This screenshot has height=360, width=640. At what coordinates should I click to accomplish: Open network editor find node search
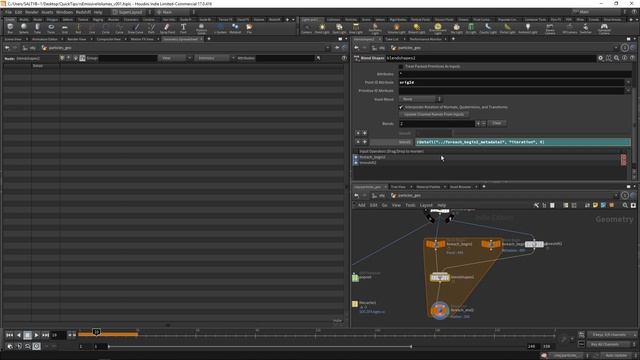[x=625, y=205]
